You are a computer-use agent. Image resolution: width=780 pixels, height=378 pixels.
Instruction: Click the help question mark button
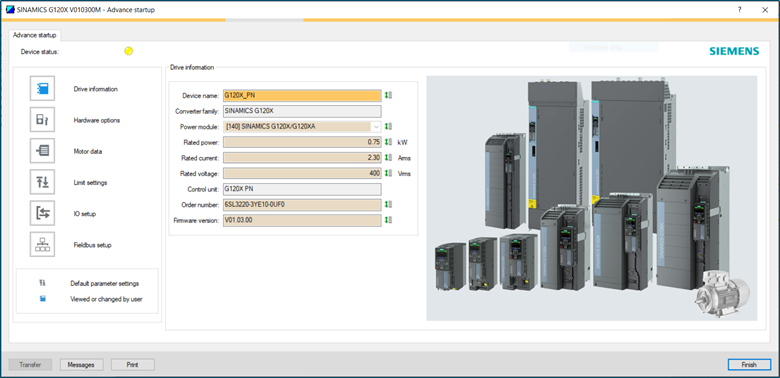pyautogui.click(x=740, y=9)
